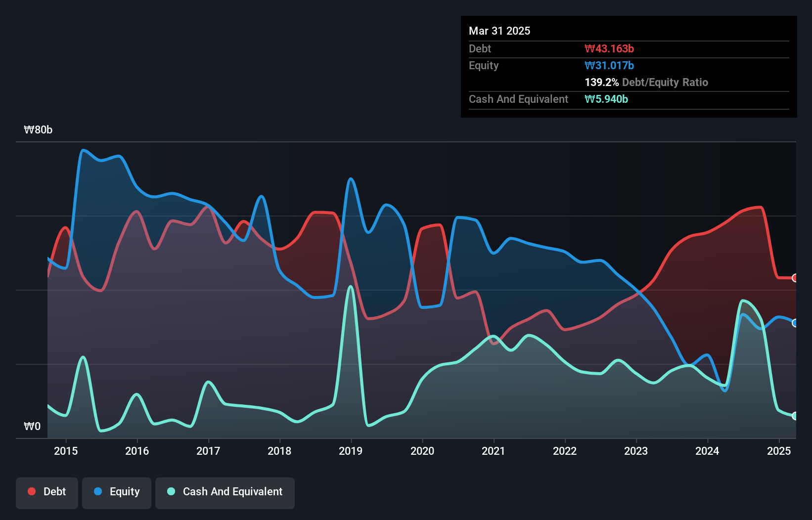Click the Equity row label in tooltip

(x=484, y=65)
